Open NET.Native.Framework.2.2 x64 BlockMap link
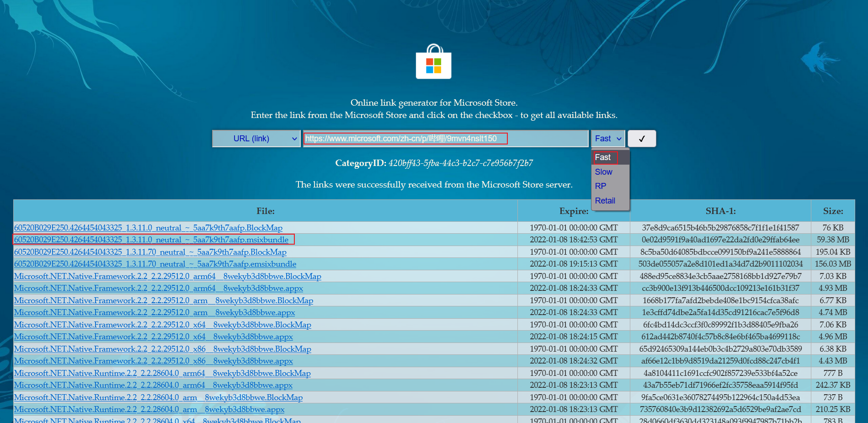 click(x=163, y=325)
